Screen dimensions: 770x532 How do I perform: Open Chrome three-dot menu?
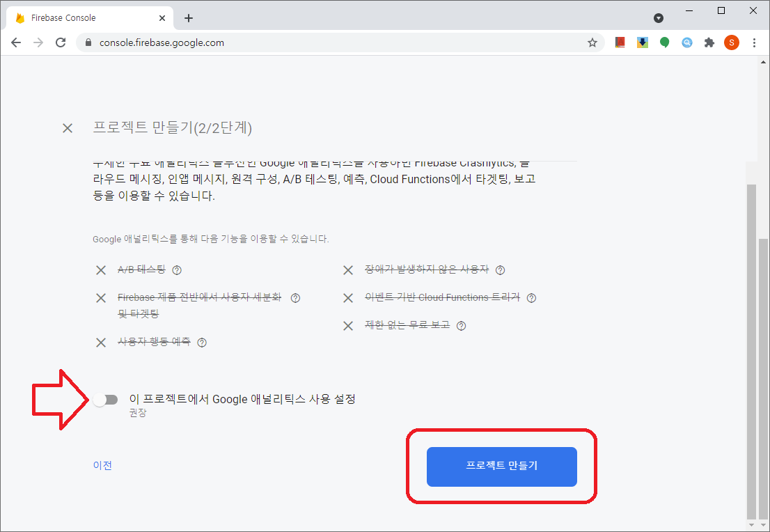click(x=754, y=42)
